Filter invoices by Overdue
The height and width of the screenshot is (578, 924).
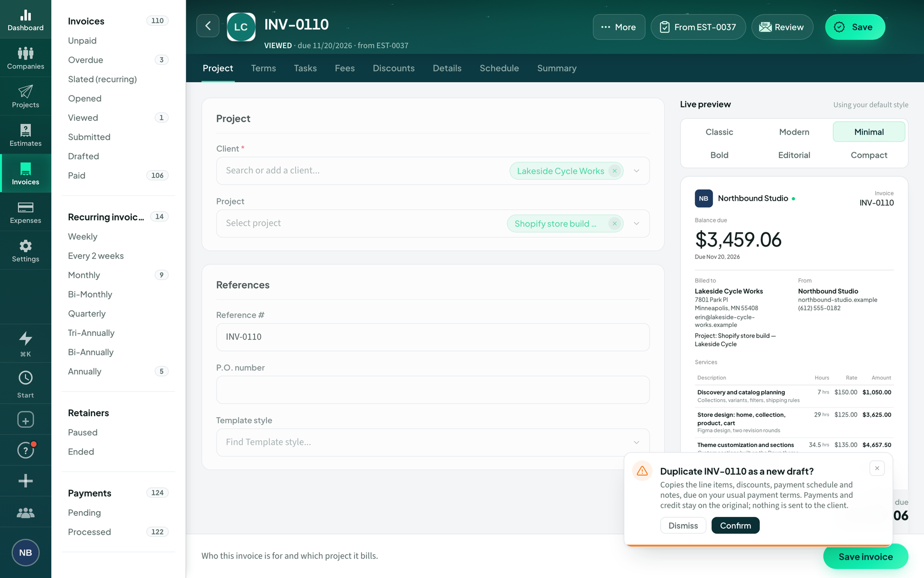tap(118, 60)
